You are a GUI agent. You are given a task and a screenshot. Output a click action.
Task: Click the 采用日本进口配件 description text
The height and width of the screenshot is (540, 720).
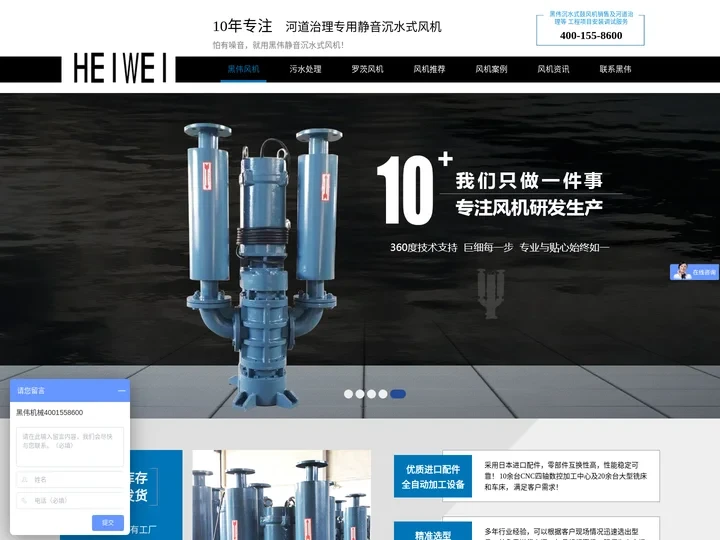click(x=565, y=476)
